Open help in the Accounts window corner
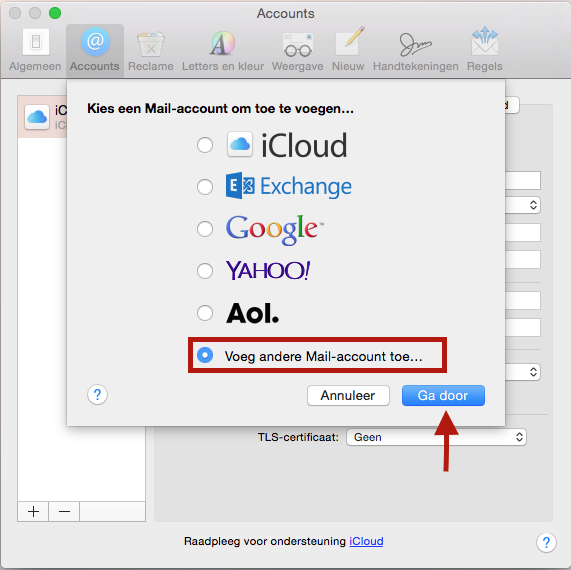Image resolution: width=571 pixels, height=570 pixels. click(x=546, y=543)
